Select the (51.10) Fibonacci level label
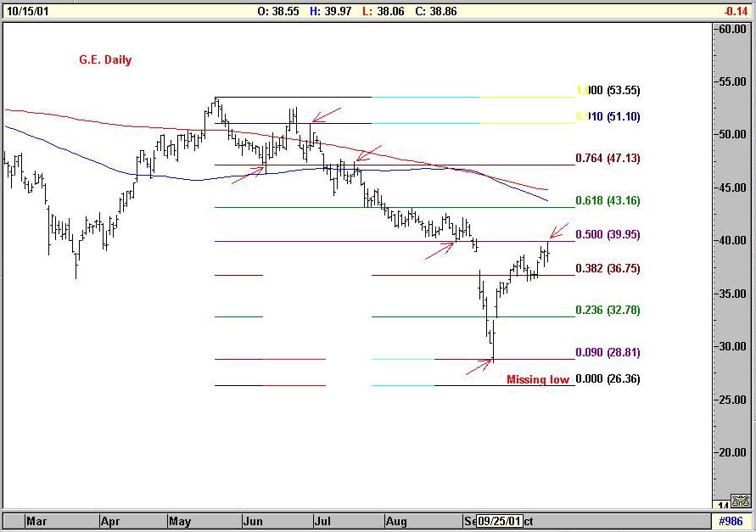Image resolution: width=756 pixels, height=532 pixels. [624, 116]
